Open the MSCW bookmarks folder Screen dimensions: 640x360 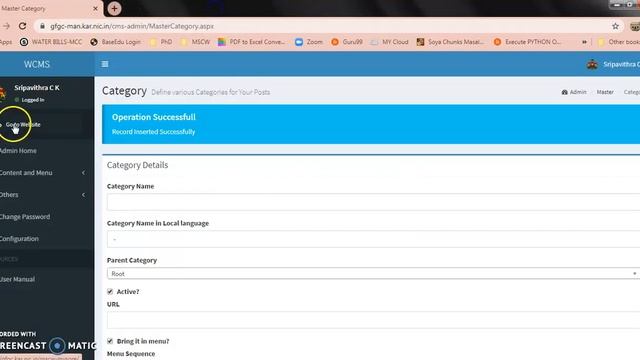(195, 42)
